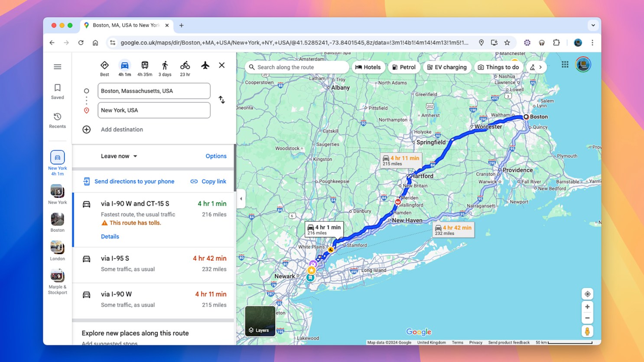
Task: Click the Search along the route field
Action: (x=296, y=67)
